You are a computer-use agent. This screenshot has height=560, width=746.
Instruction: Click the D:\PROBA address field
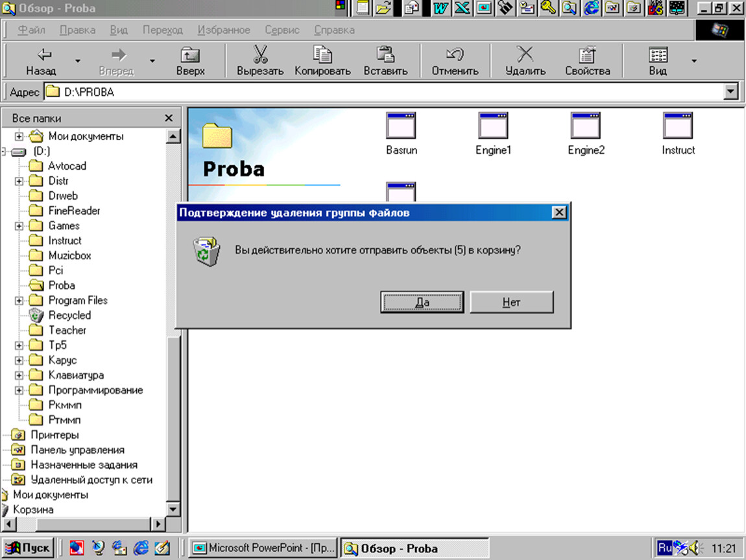[x=383, y=92]
